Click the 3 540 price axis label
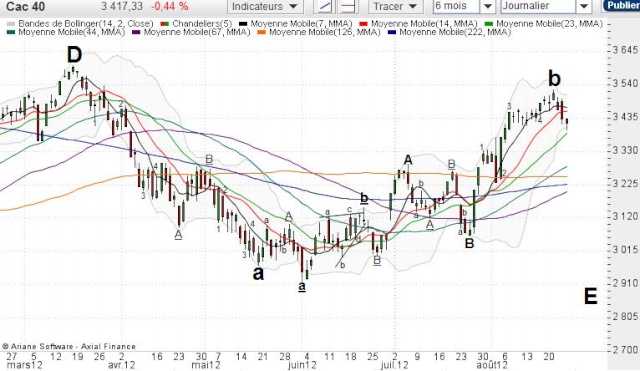The image size is (640, 371). point(625,83)
